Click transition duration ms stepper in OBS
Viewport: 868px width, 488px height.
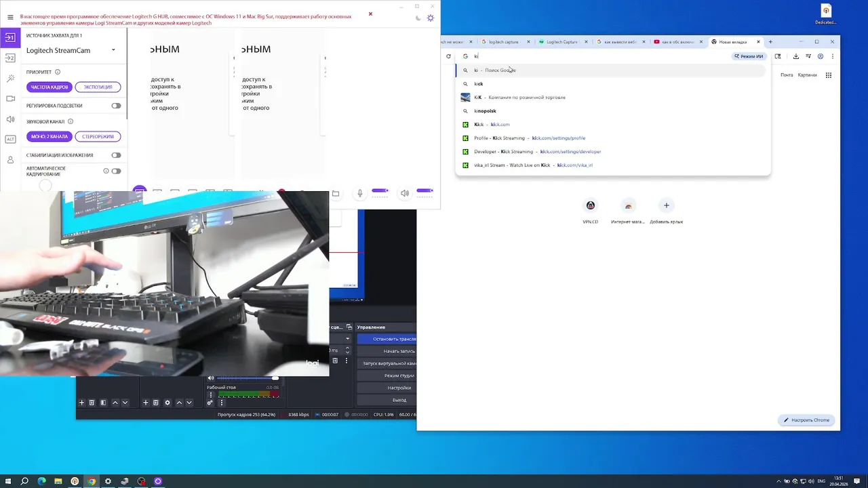[348, 350]
